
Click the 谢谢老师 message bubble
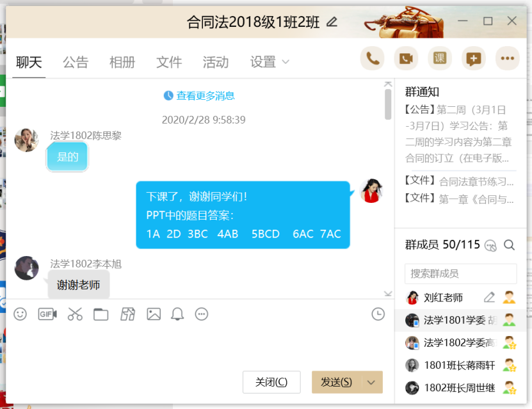click(78, 285)
